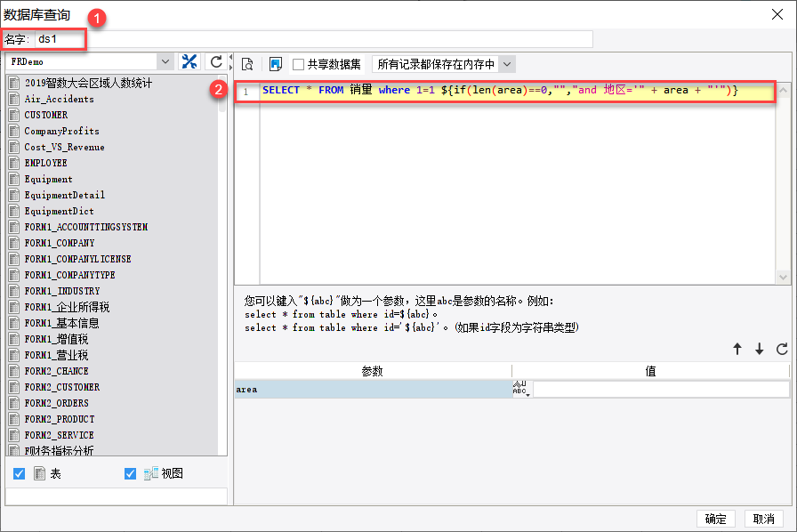
Task: Select the 财务指标分析 table
Action: coord(59,450)
